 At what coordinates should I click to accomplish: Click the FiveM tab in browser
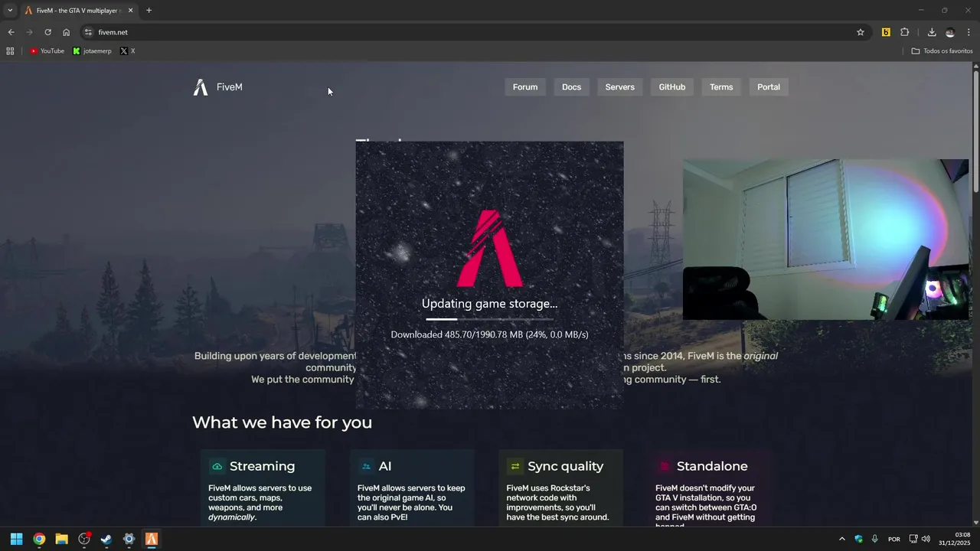tap(79, 11)
